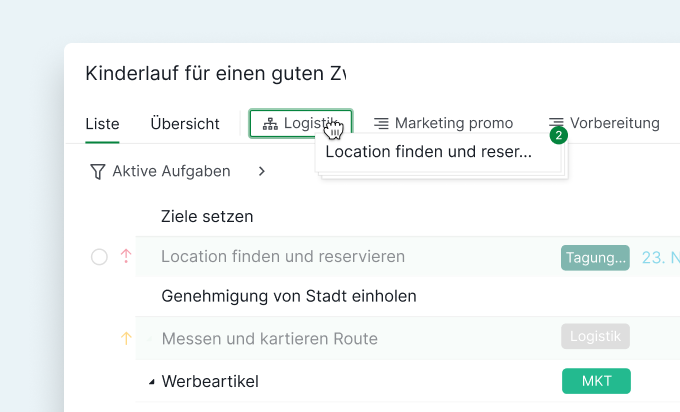The width and height of the screenshot is (680, 412).
Task: Open the Ziele setzen task
Action: click(x=207, y=216)
